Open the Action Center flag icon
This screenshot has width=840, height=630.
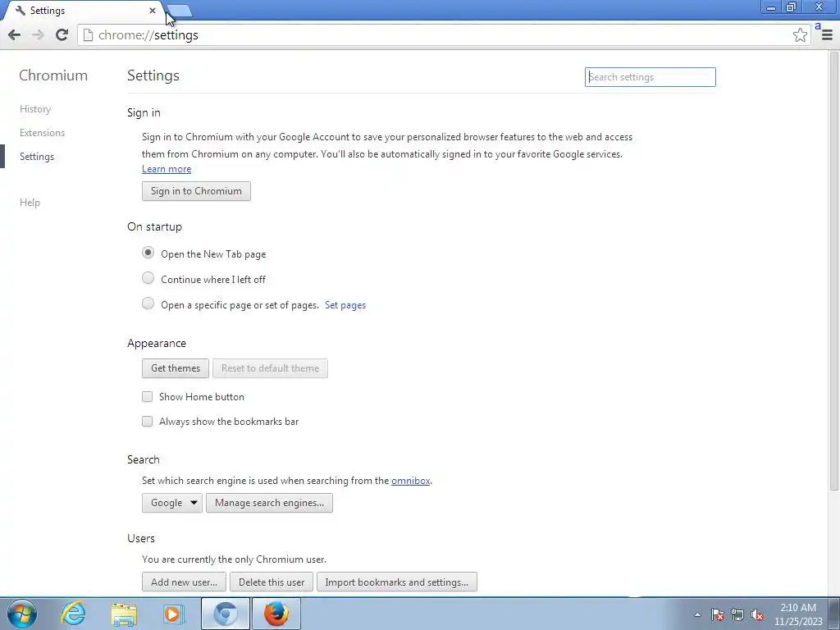click(718, 615)
